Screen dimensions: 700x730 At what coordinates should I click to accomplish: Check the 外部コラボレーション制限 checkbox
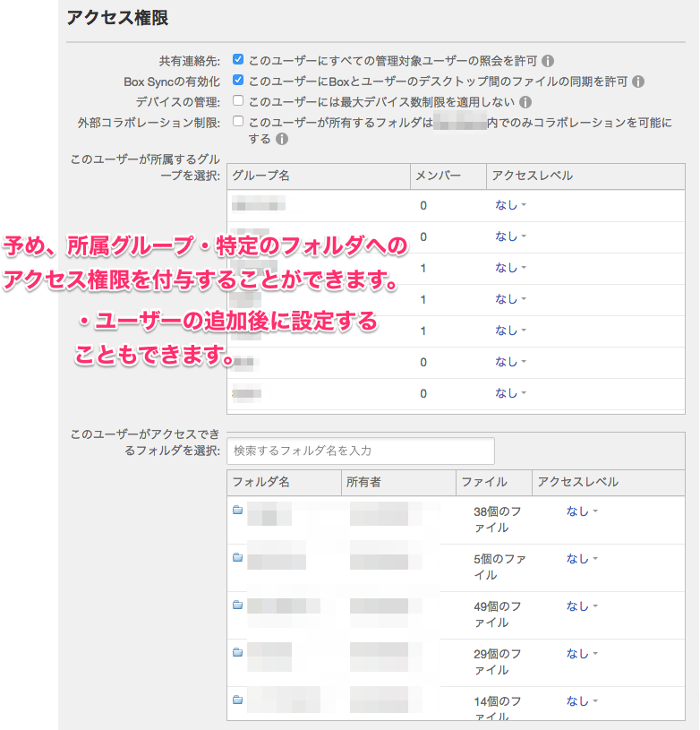coord(238,122)
